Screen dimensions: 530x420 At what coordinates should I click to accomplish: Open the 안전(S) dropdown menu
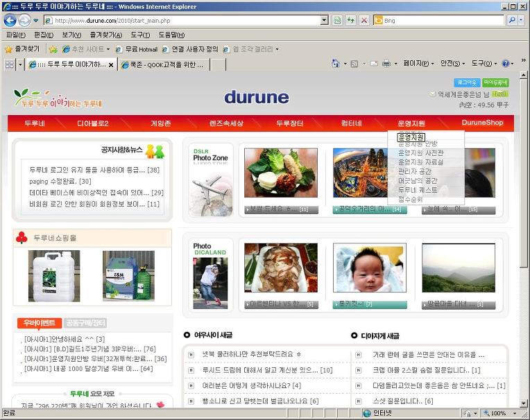[x=452, y=63]
